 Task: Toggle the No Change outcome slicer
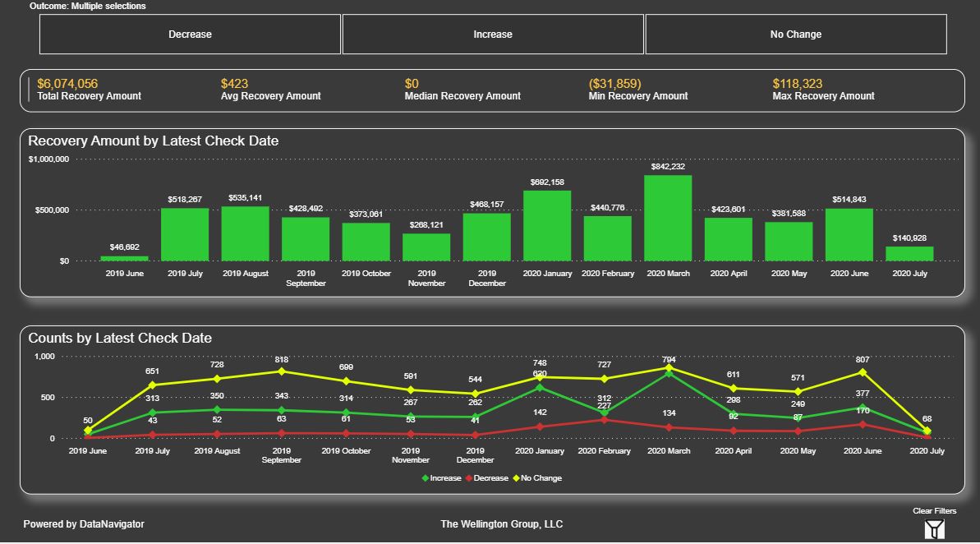[795, 35]
